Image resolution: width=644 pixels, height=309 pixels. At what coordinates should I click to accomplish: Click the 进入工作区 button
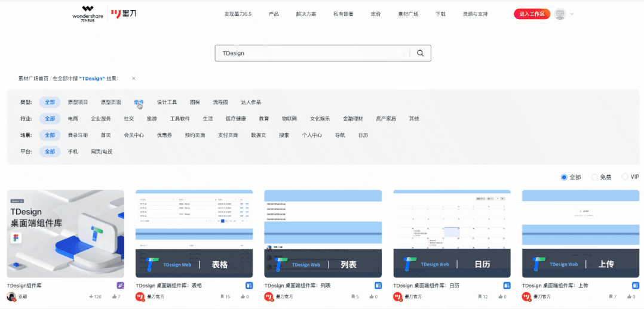532,14
